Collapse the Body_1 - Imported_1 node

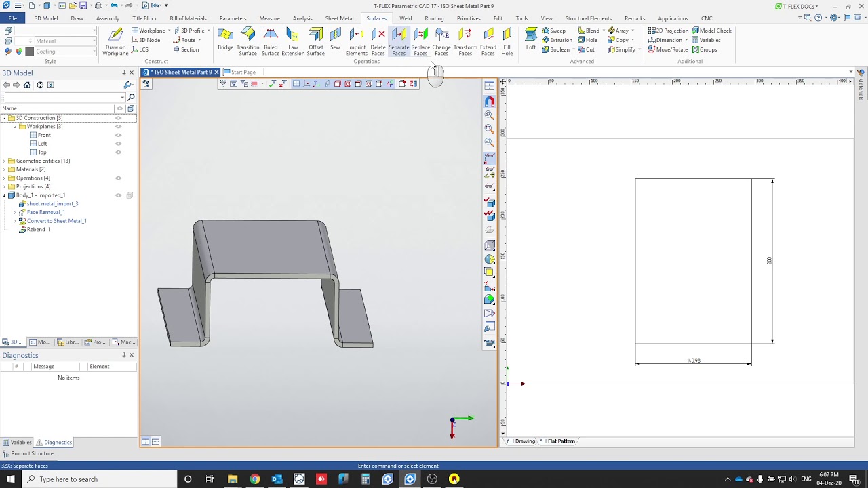tap(4, 195)
